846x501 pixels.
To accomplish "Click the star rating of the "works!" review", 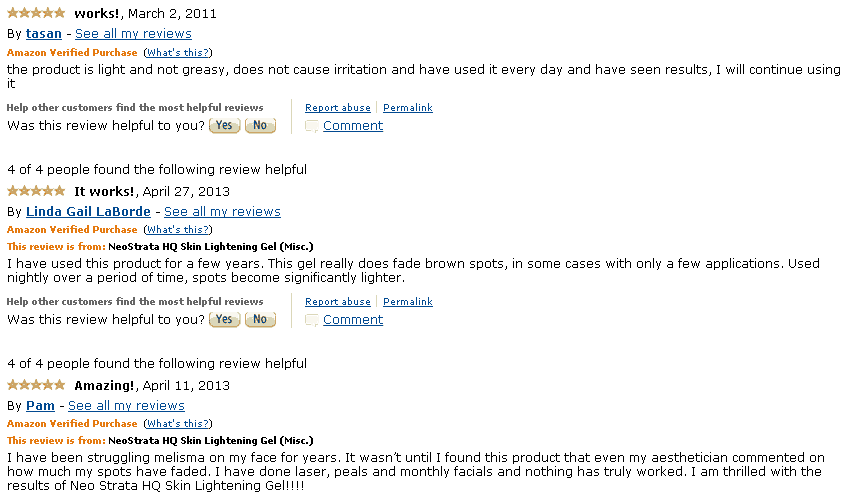I will pos(36,12).
